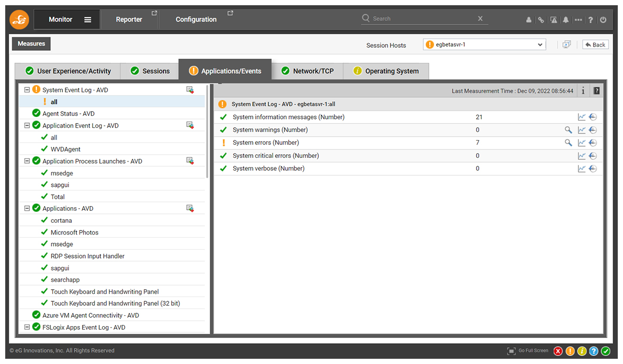
Task: Select Touch Keyboard and Handwriting Panel (32 bit)
Action: coord(115,303)
